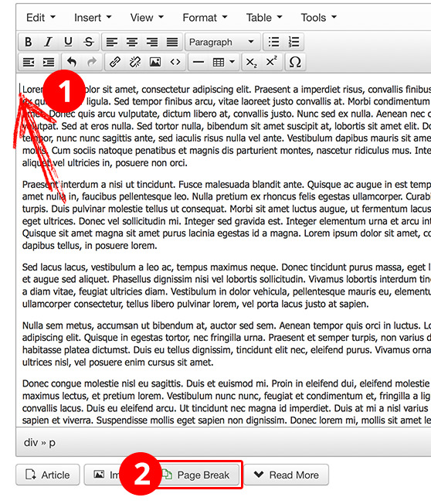The width and height of the screenshot is (431, 504).
Task: Open the Format menu
Action: [x=205, y=17]
